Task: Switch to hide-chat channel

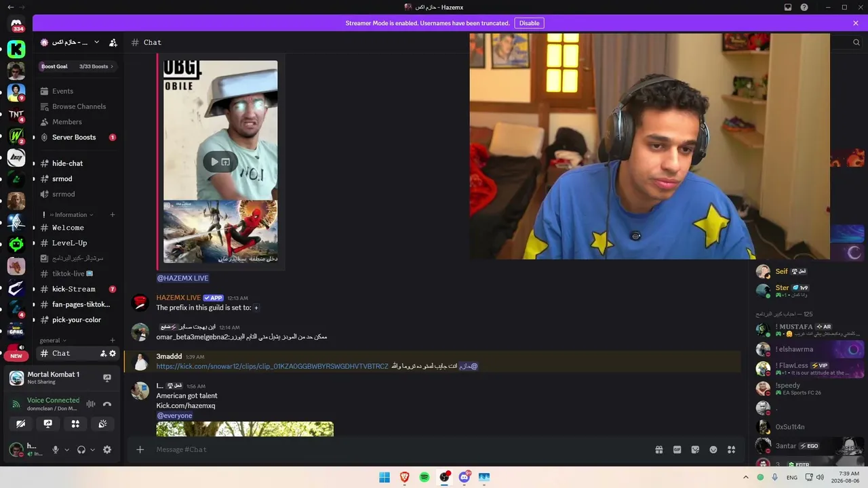Action: [77, 163]
